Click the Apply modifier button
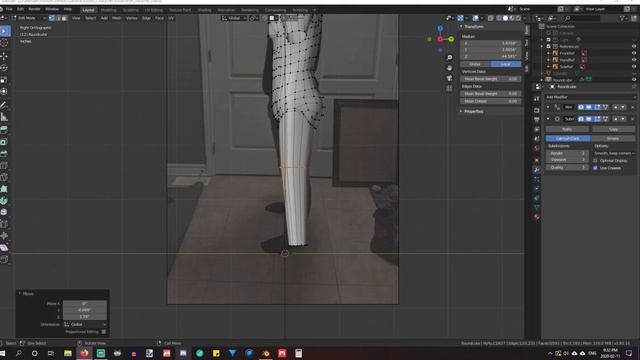Screen dimensions: 640x360 (x=567, y=129)
